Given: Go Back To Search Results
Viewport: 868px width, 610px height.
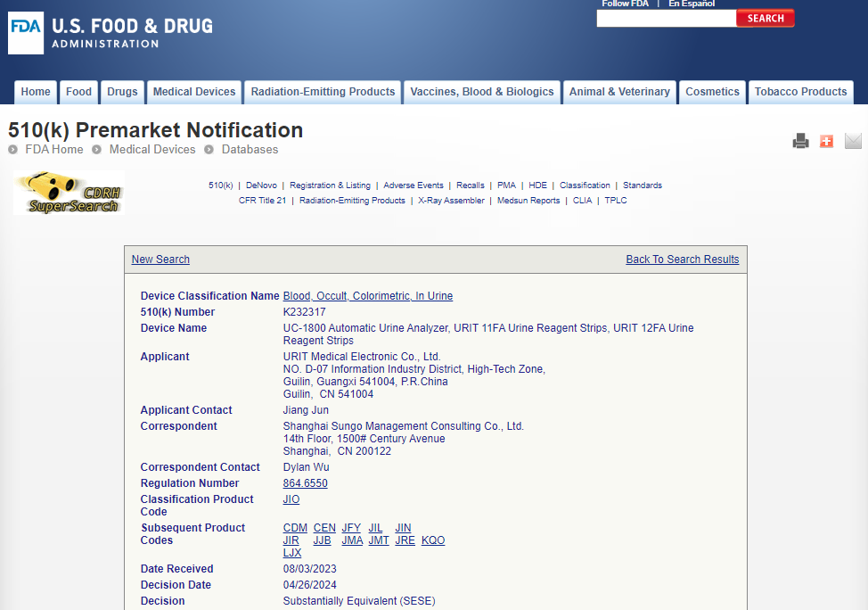Looking at the screenshot, I should coord(682,260).
